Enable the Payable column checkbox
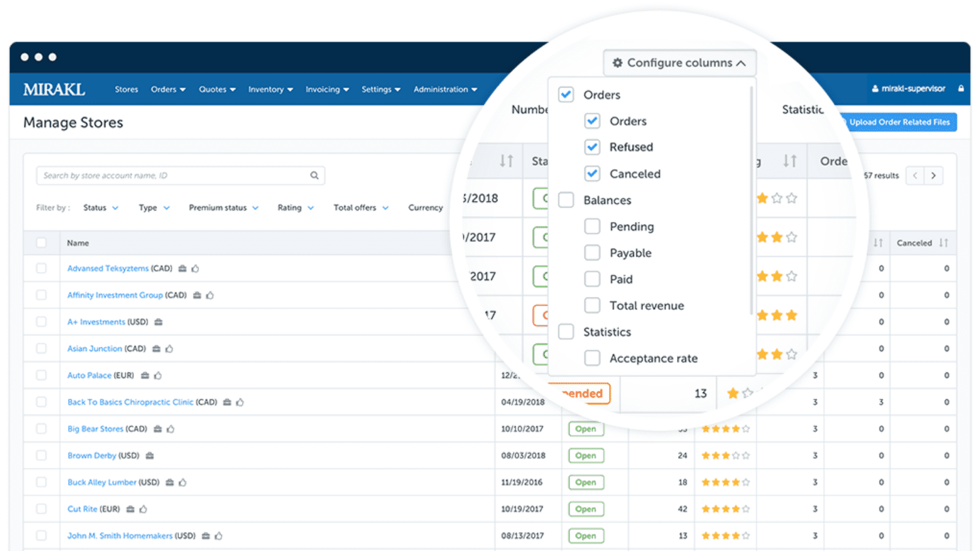 tap(592, 253)
